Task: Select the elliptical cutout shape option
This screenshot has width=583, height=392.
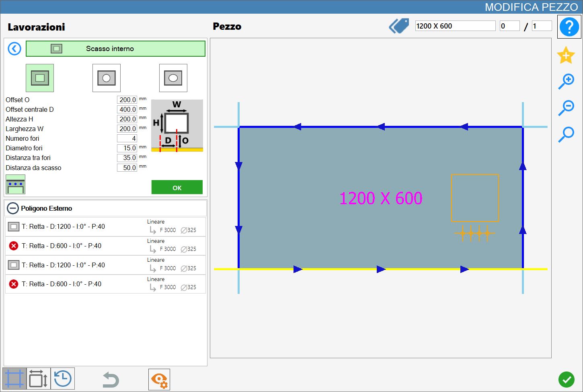Action: pyautogui.click(x=173, y=78)
